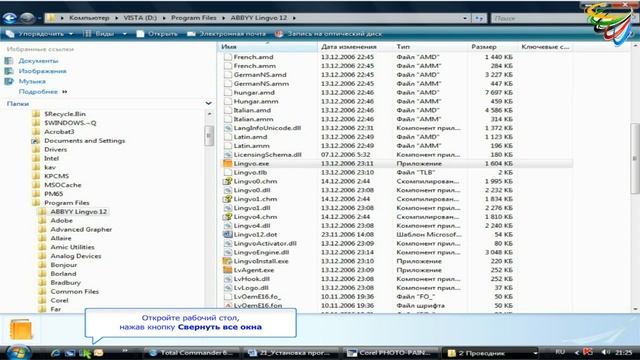Click the volume speaker icon in tray
Viewport: 640px width, 360px height.
pyautogui.click(x=606, y=352)
